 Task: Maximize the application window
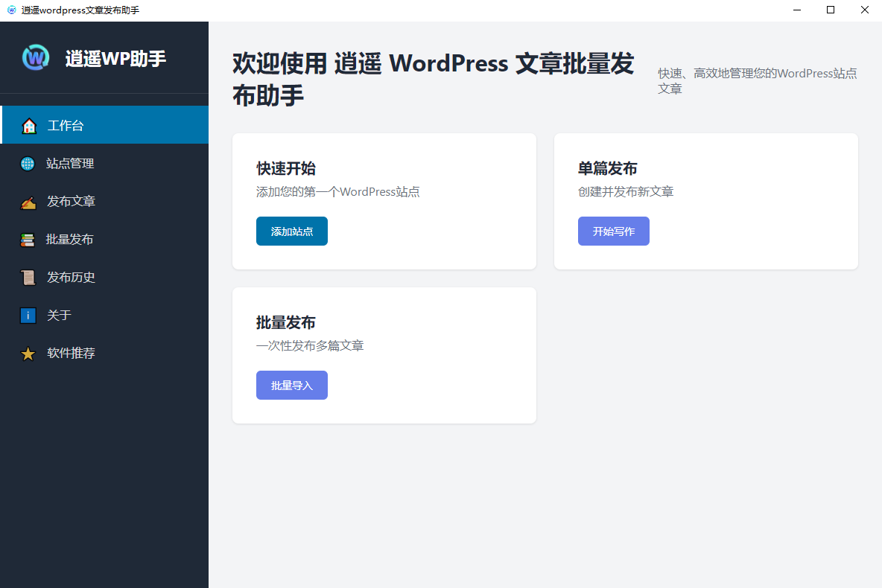pyautogui.click(x=831, y=10)
